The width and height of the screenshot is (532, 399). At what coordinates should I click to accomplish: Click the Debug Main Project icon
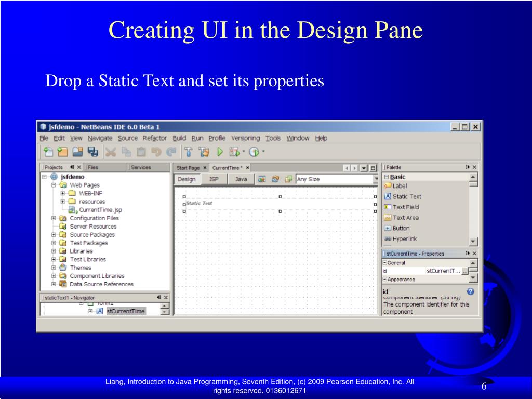[234, 152]
